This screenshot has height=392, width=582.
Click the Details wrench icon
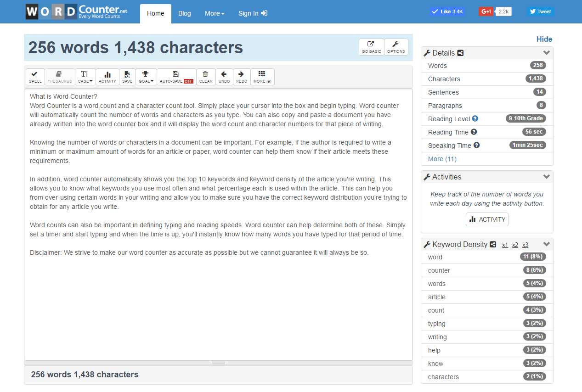coord(427,53)
